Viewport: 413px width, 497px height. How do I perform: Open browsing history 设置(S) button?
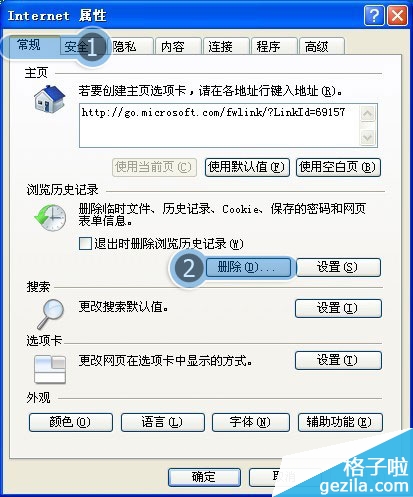[x=338, y=267]
